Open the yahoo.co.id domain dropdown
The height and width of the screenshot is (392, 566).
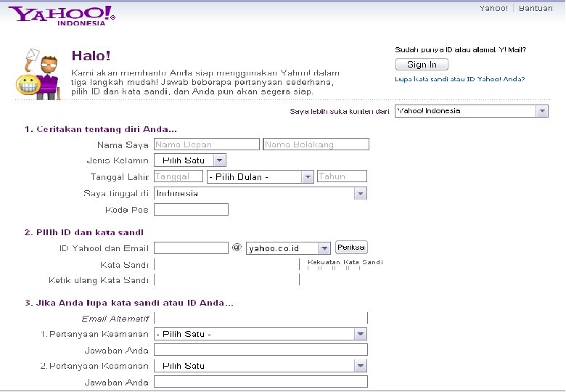pyautogui.click(x=288, y=248)
